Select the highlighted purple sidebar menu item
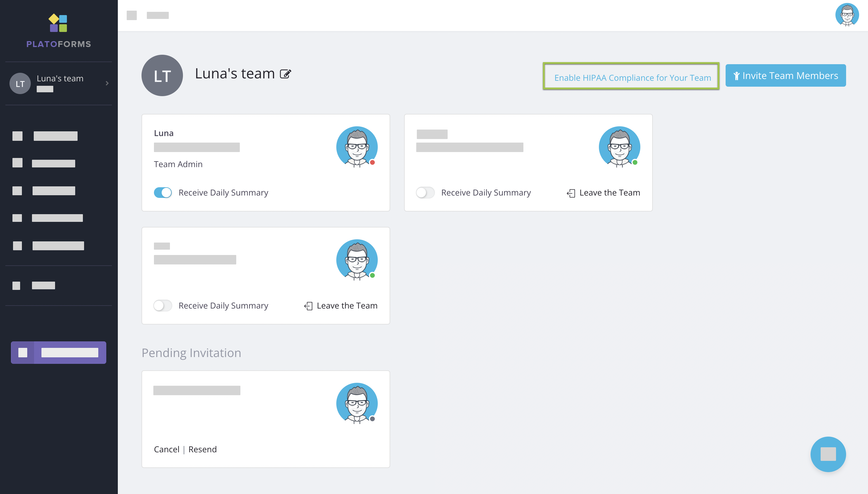This screenshot has width=868, height=494. tap(58, 353)
